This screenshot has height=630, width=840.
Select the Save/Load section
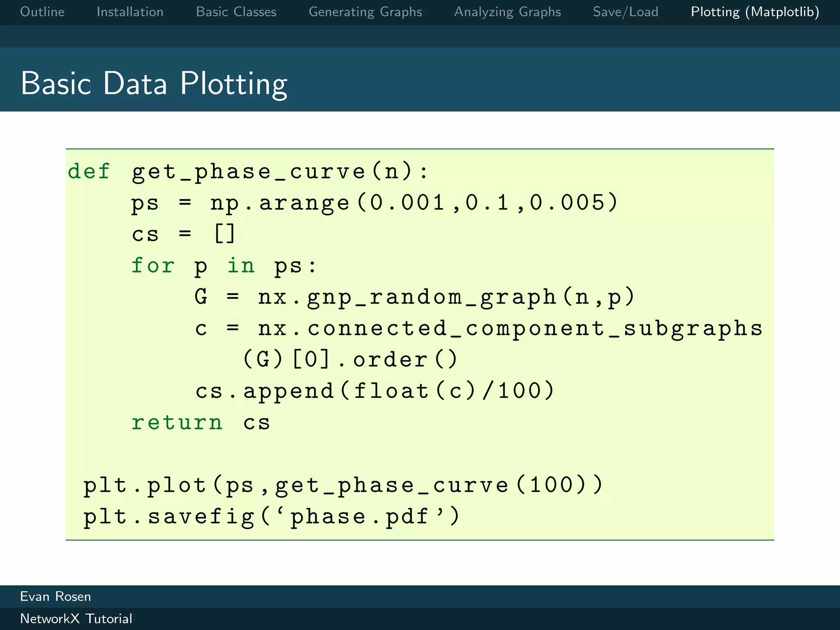click(625, 12)
